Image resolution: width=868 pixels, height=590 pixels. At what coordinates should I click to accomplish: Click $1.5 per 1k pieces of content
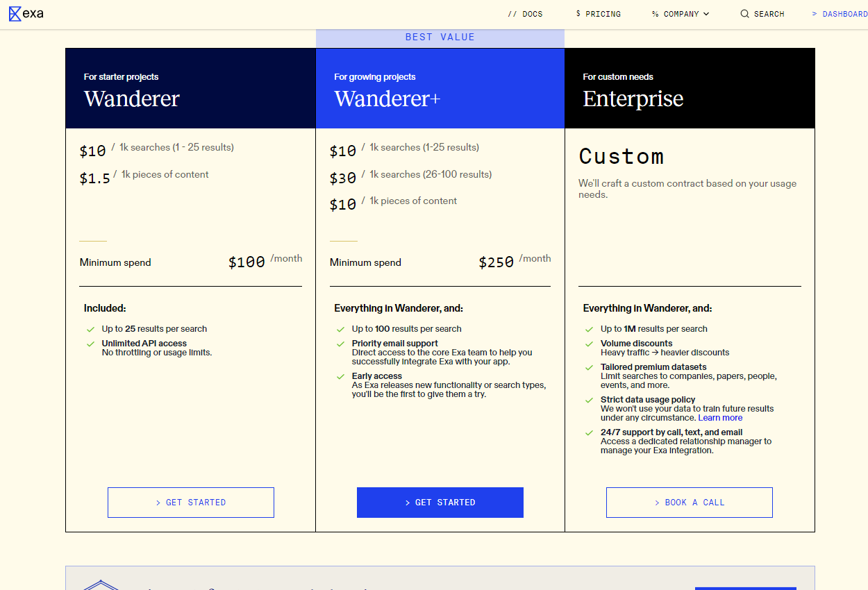[144, 177]
